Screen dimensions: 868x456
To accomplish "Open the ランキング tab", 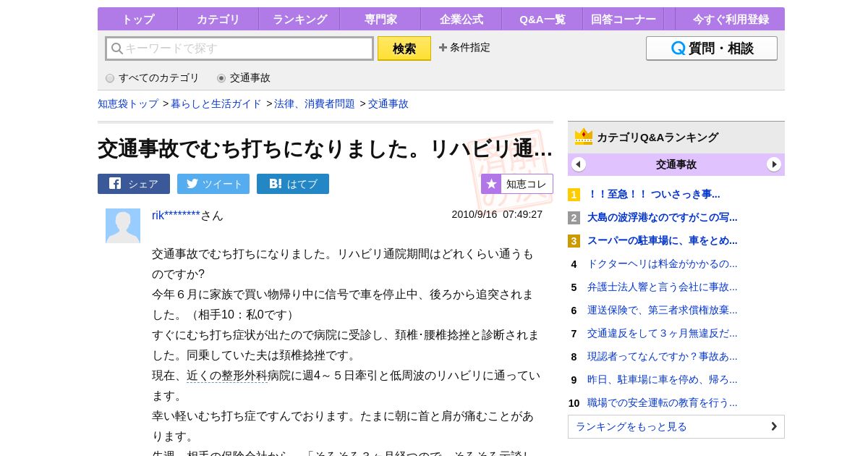I will pos(299,20).
